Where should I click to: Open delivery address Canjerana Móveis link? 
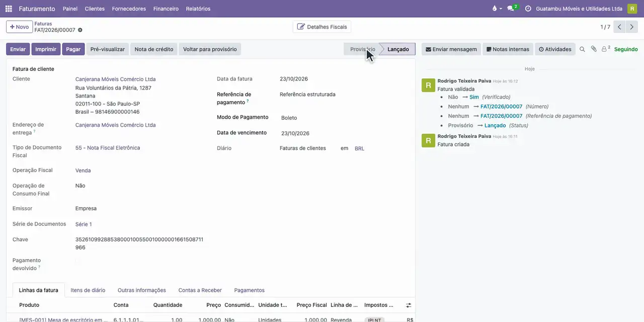click(115, 125)
